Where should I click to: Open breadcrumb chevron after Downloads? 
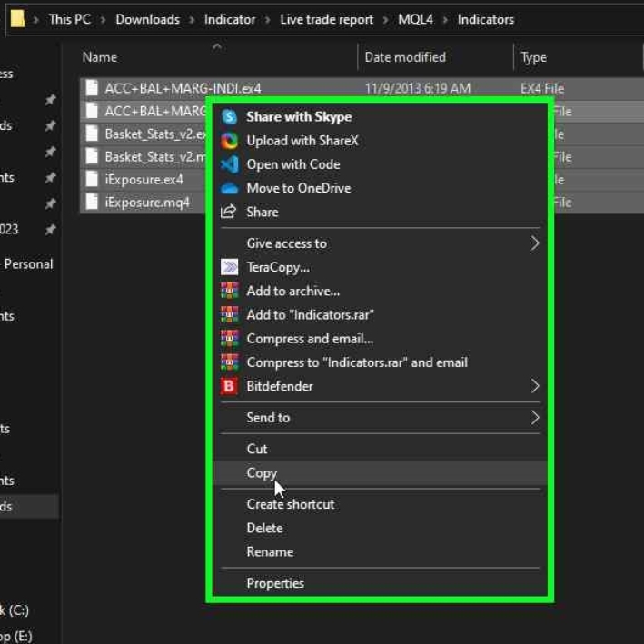coord(192,19)
